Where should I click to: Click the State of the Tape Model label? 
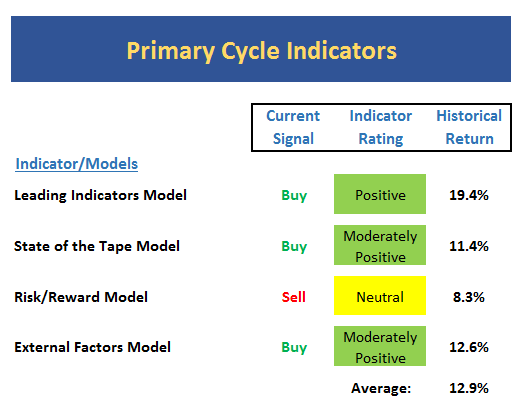(97, 246)
